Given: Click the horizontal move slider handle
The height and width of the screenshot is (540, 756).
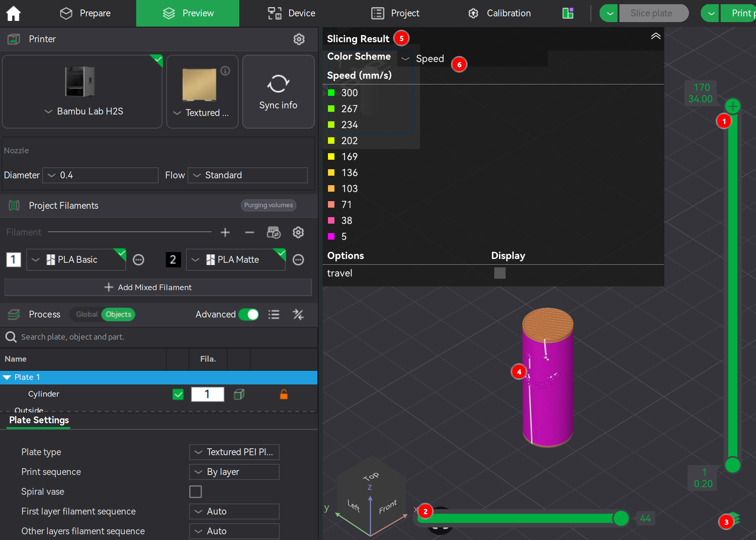Looking at the screenshot, I should [621, 518].
